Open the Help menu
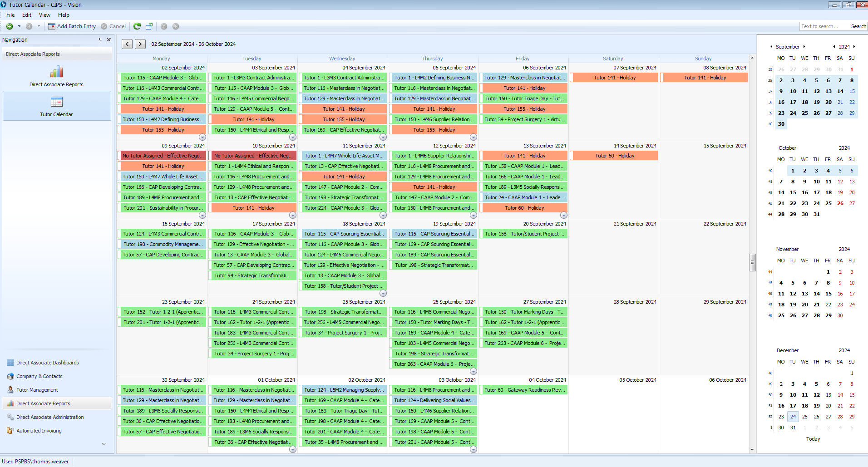The height and width of the screenshot is (467, 868). pyautogui.click(x=64, y=15)
